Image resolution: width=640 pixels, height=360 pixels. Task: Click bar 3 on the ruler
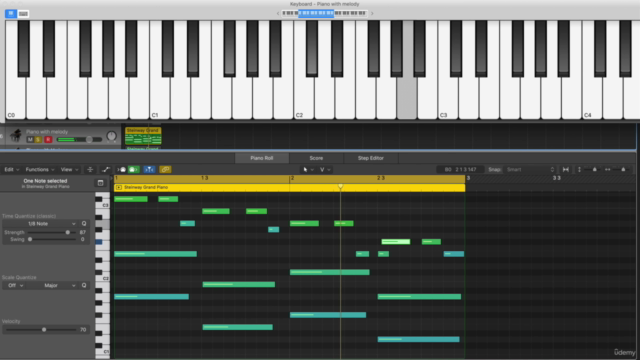click(x=468, y=178)
